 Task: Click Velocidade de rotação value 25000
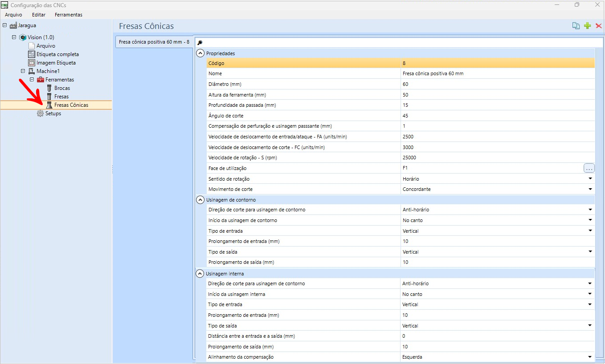[498, 158]
